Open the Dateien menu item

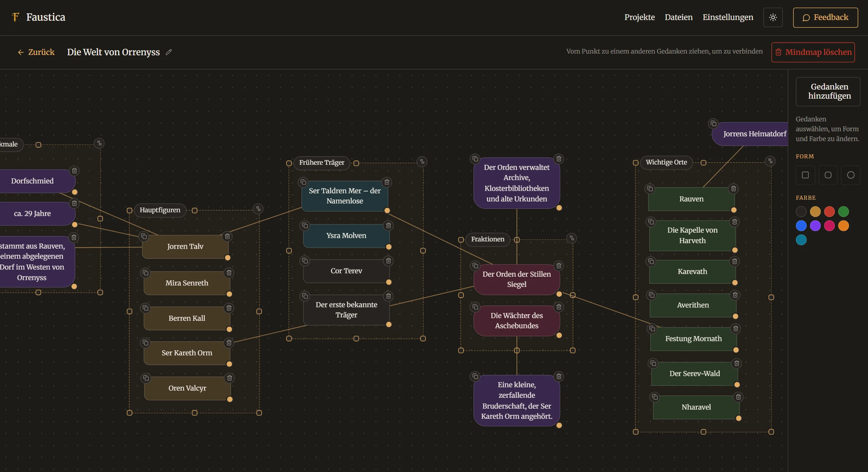tap(678, 17)
